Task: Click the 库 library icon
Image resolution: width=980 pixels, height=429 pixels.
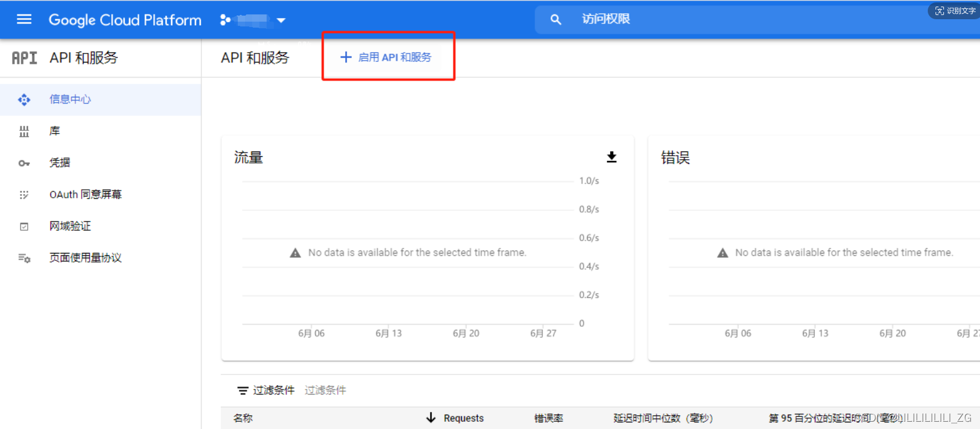Action: pos(24,132)
